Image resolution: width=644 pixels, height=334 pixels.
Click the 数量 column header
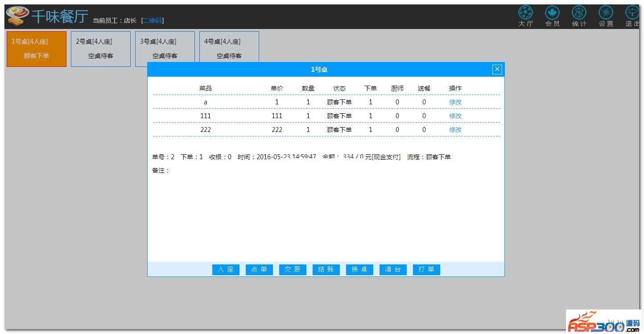(308, 88)
